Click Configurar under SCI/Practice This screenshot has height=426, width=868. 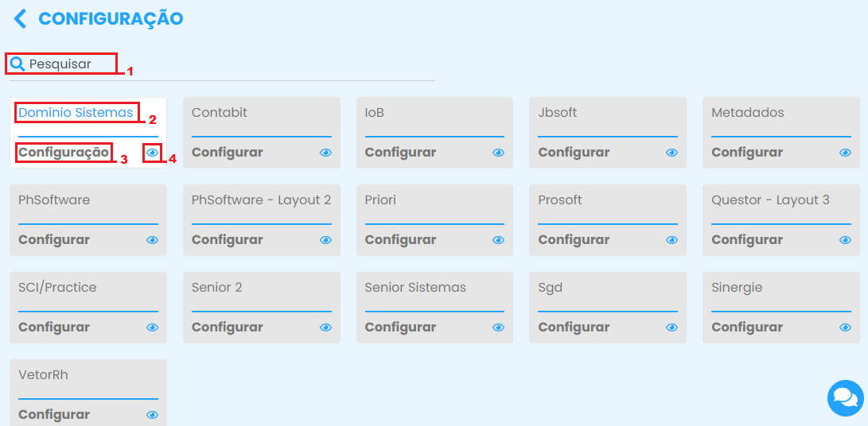coord(54,327)
